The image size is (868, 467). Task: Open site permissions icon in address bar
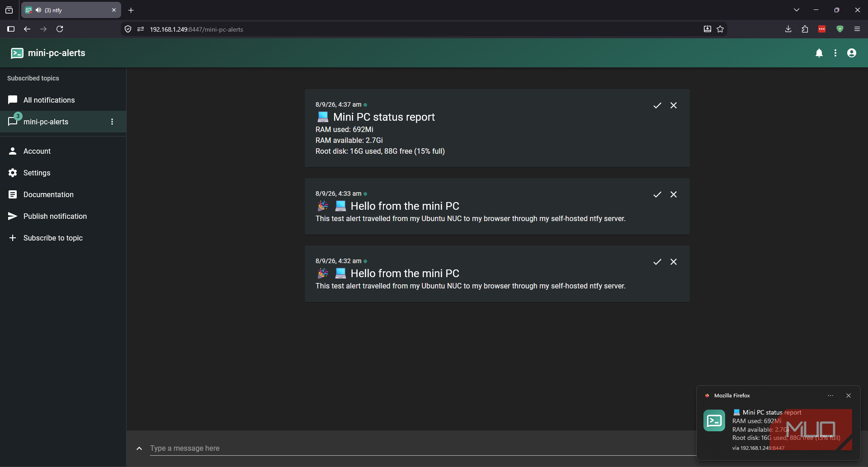(x=141, y=29)
